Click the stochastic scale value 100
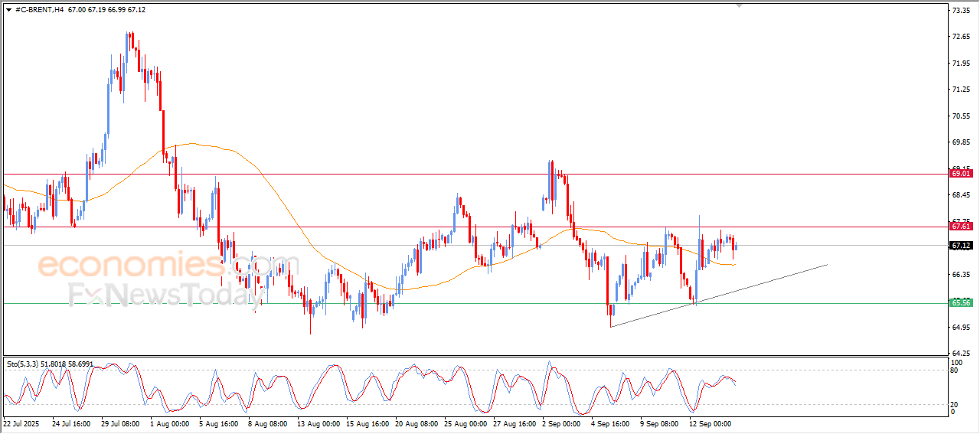The image size is (980, 434). (957, 362)
